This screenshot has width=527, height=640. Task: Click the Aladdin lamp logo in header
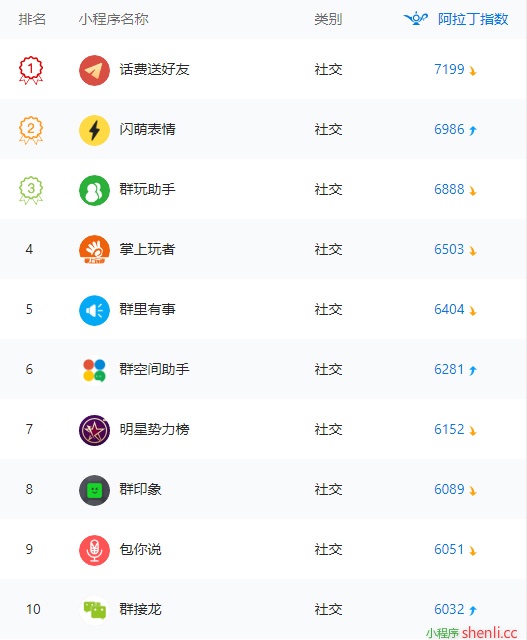coord(416,18)
